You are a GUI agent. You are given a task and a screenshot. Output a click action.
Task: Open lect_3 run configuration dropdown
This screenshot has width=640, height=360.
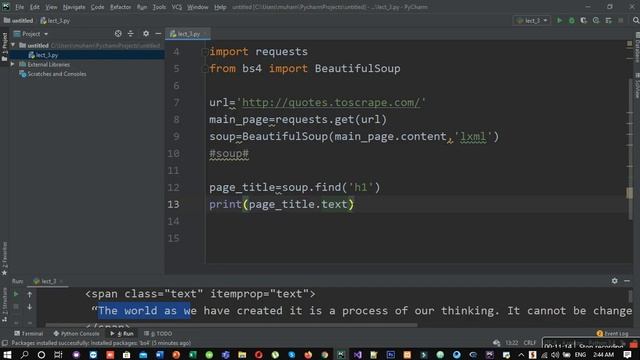tap(532, 20)
